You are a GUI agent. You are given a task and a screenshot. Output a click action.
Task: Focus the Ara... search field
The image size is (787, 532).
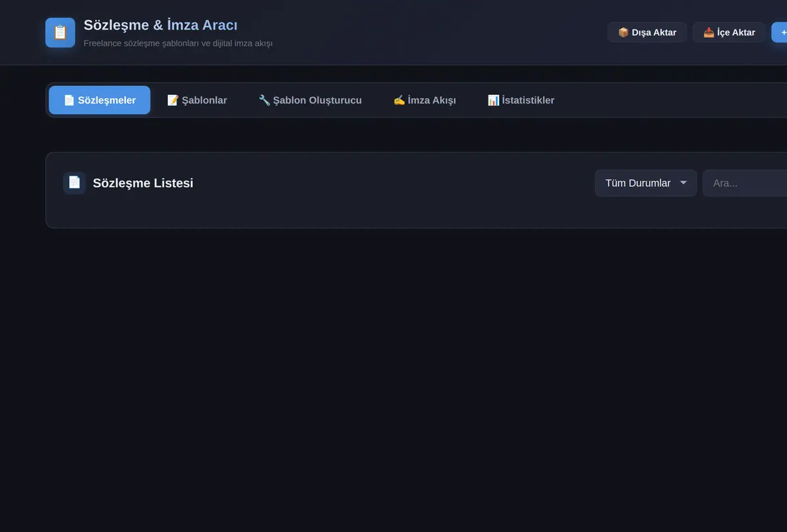pyautogui.click(x=745, y=183)
